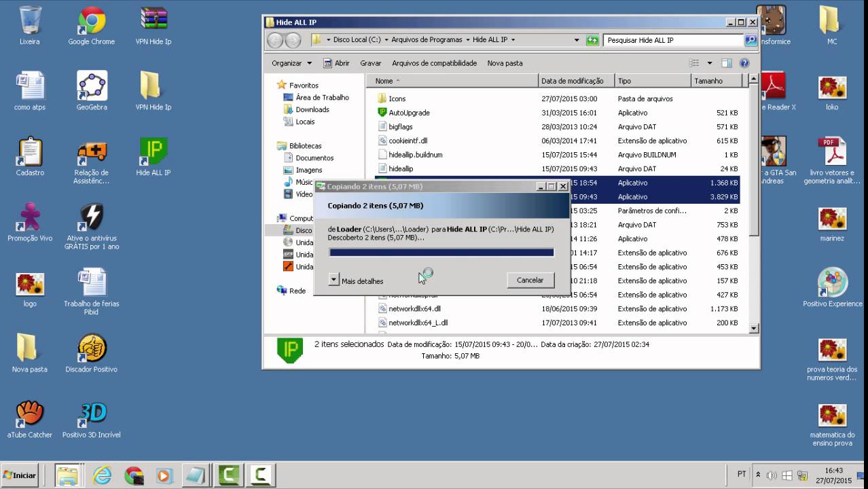Open Ative o antivírus GRÁTIS shortcut

tap(92, 226)
